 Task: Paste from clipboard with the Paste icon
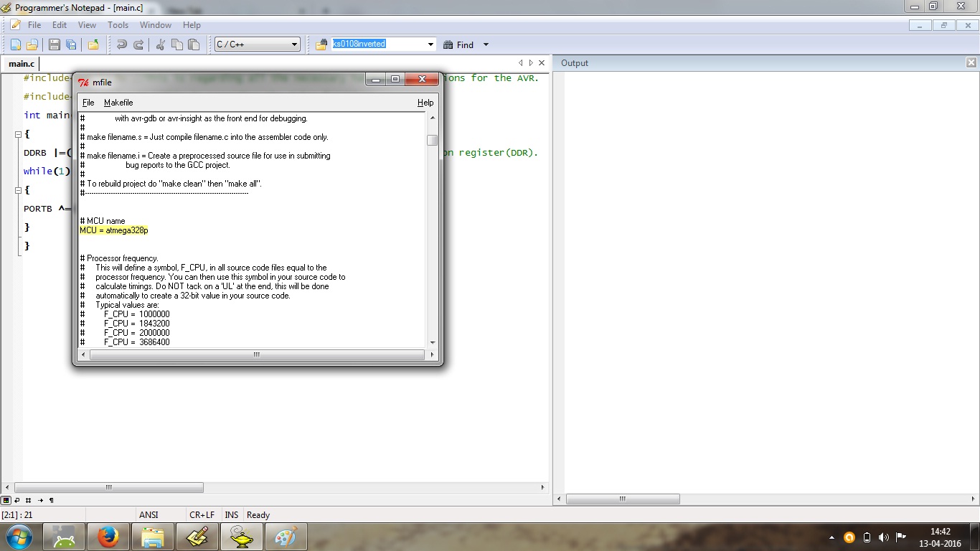click(x=194, y=44)
